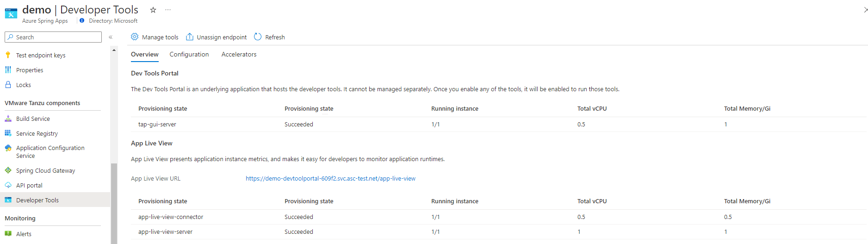This screenshot has height=244, width=868.
Task: Click the Application Configuration Service icon
Action: 8,148
